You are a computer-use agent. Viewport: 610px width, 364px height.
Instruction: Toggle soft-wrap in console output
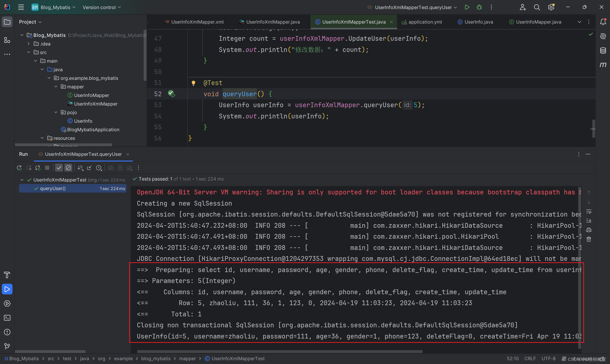click(x=589, y=212)
